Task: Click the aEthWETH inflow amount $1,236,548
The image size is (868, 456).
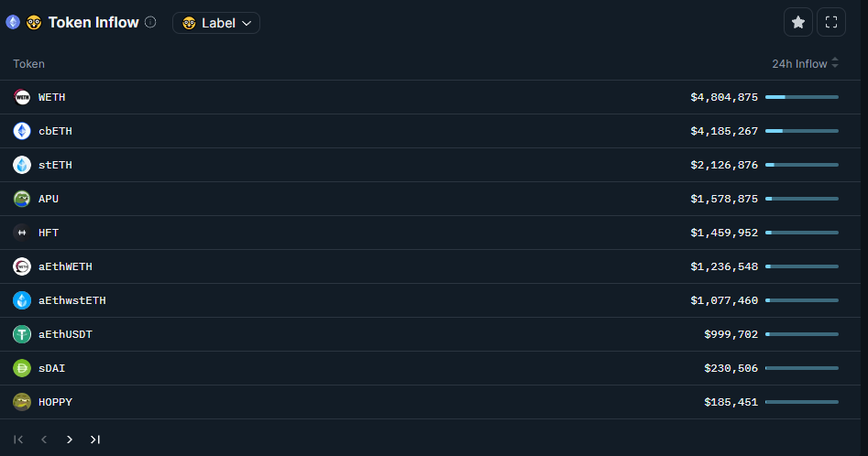Action: click(x=724, y=266)
